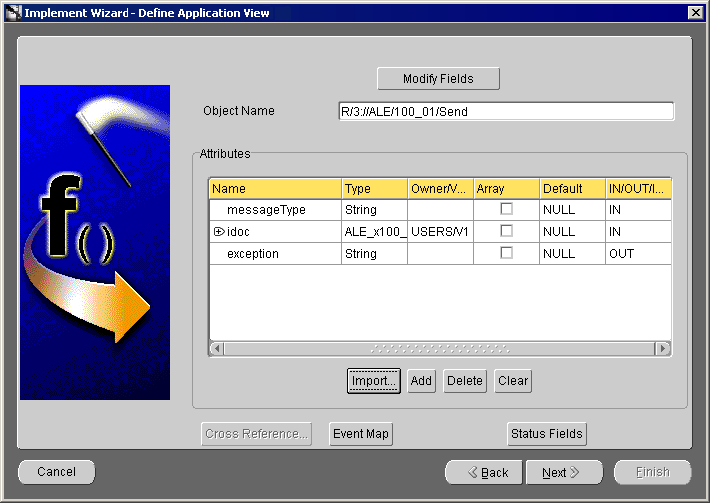Viewport: 710px width, 503px height.
Task: Click the Clear attributes button
Action: (x=513, y=381)
